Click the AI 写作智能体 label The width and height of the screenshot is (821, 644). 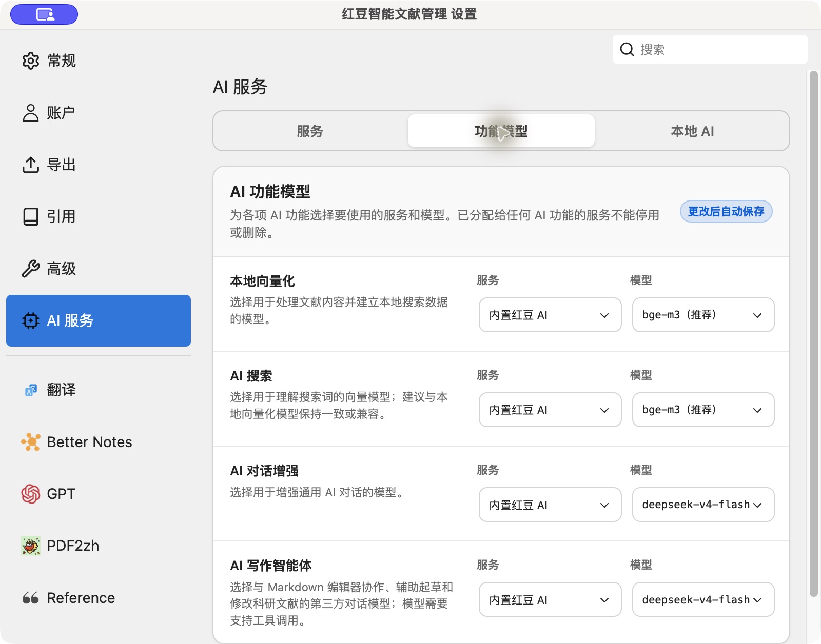pyautogui.click(x=271, y=566)
